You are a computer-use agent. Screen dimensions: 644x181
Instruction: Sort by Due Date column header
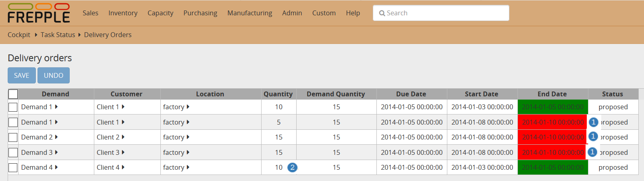[x=411, y=94]
